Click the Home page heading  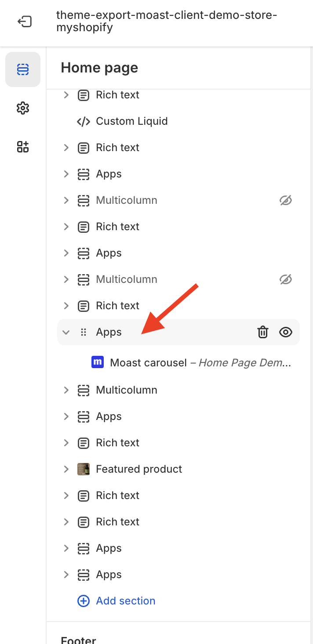99,68
